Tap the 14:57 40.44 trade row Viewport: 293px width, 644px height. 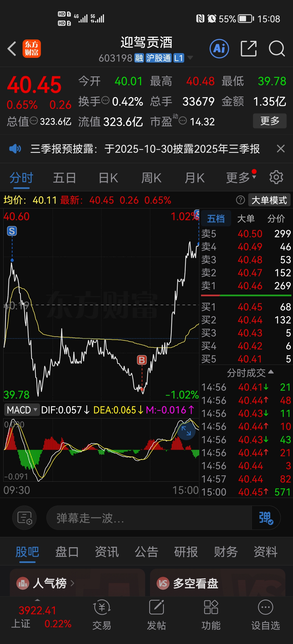click(x=246, y=479)
